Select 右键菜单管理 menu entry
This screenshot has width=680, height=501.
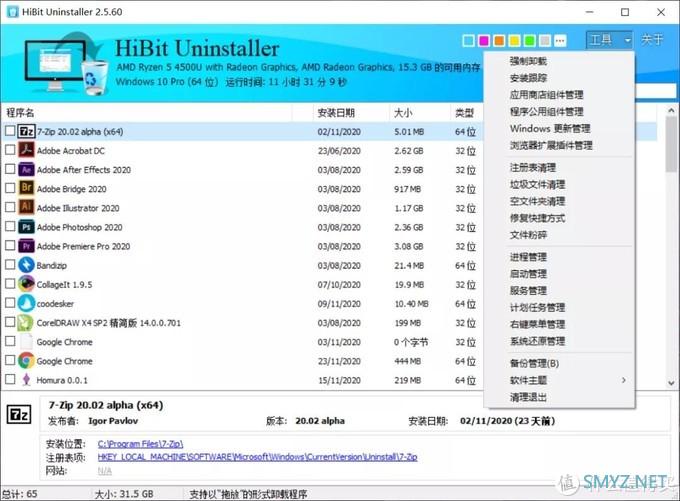pos(537,324)
